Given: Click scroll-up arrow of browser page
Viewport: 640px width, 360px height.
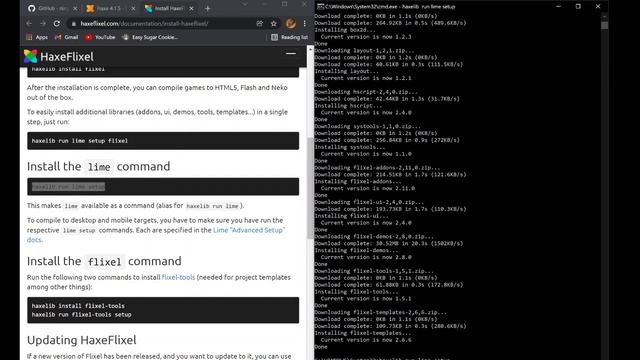Looking at the screenshot, I should 310,49.
